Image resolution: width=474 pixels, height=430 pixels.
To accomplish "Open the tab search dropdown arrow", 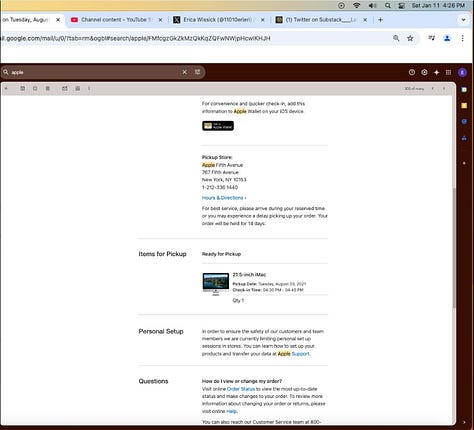I will (x=463, y=20).
